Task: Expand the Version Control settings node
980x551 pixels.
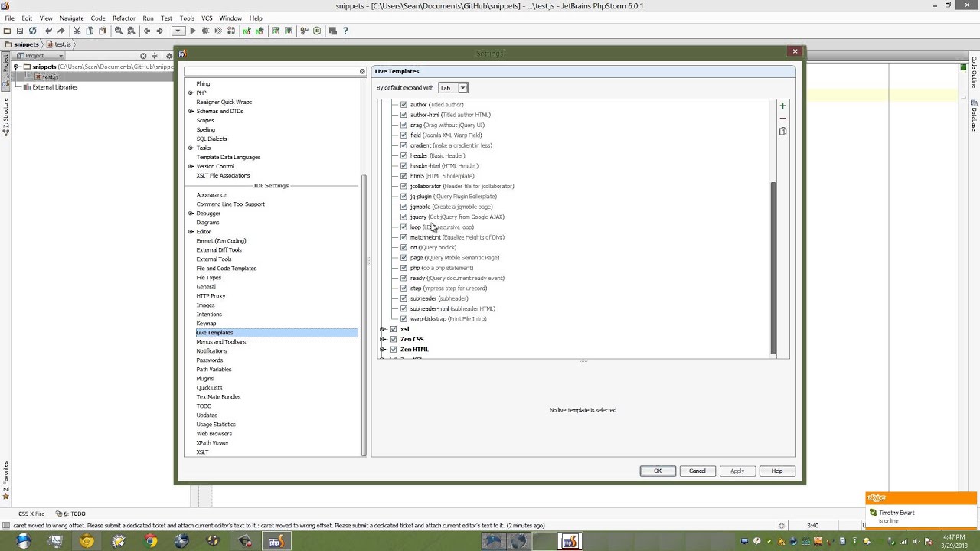Action: click(191, 166)
